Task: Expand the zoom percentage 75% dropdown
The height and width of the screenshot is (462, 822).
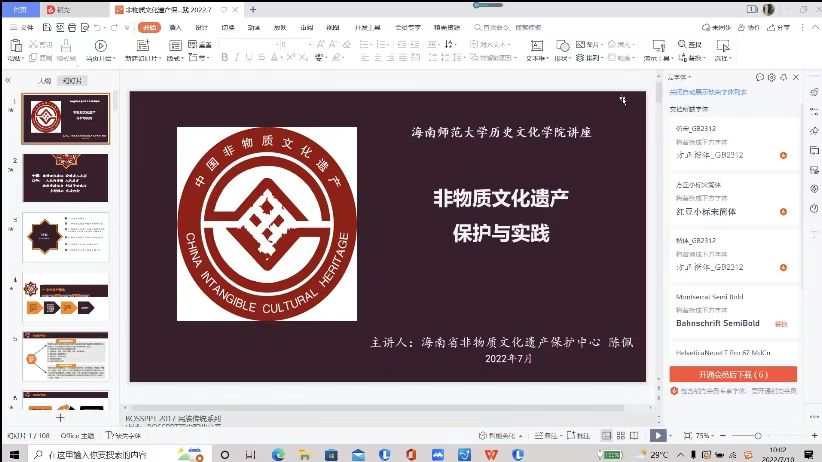Action: (x=704, y=436)
